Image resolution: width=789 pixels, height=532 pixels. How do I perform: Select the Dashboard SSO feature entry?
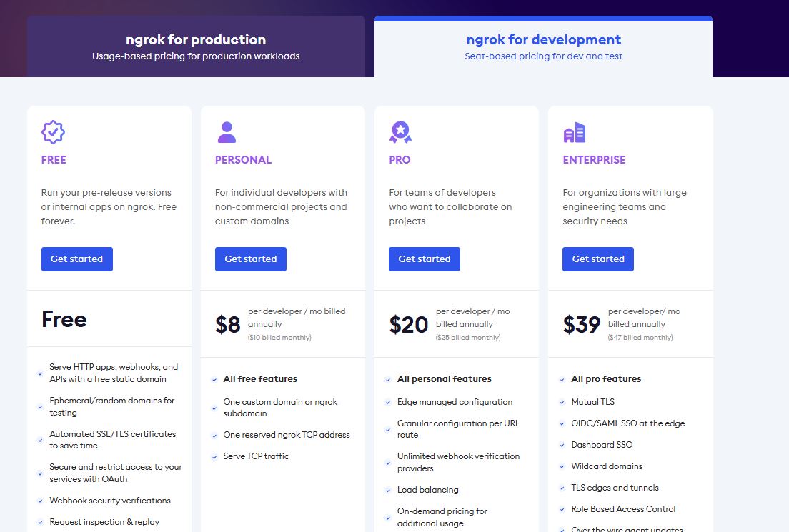point(602,444)
